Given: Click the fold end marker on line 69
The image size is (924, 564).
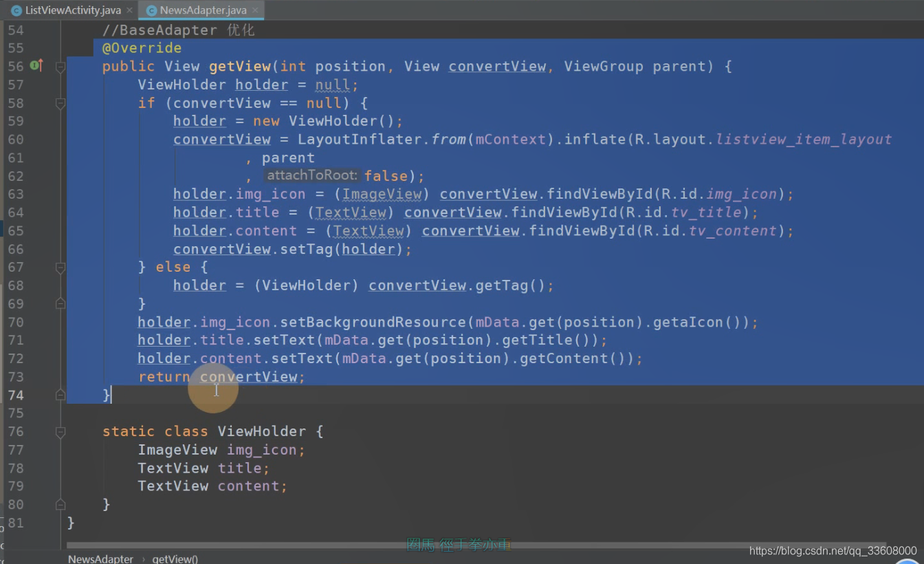Looking at the screenshot, I should coord(60,303).
